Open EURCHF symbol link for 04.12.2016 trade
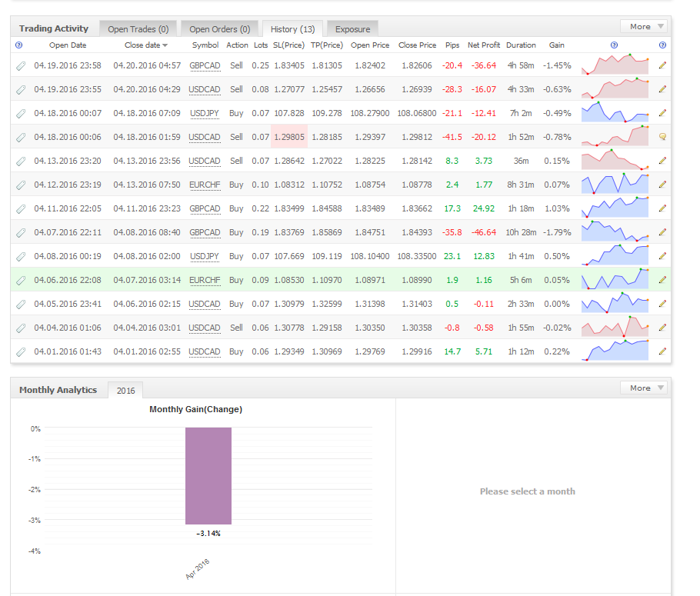 [205, 185]
